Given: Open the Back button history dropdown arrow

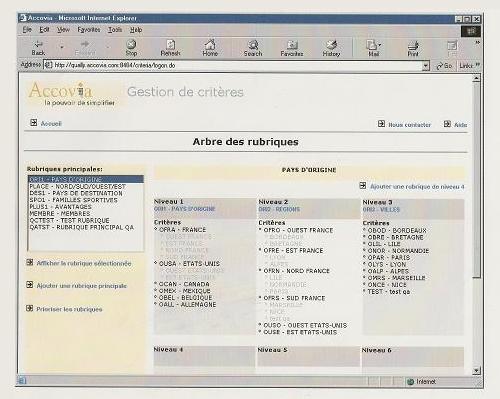Looking at the screenshot, I should coord(62,47).
